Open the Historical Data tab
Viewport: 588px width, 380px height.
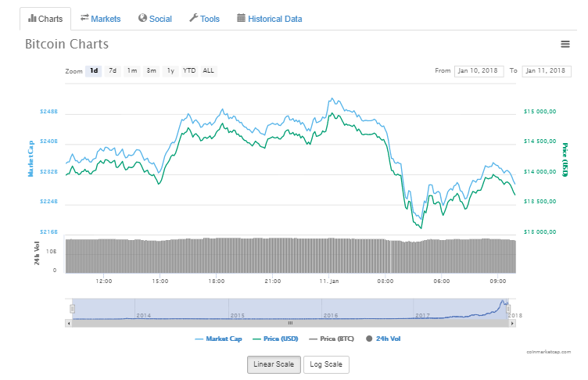269,19
